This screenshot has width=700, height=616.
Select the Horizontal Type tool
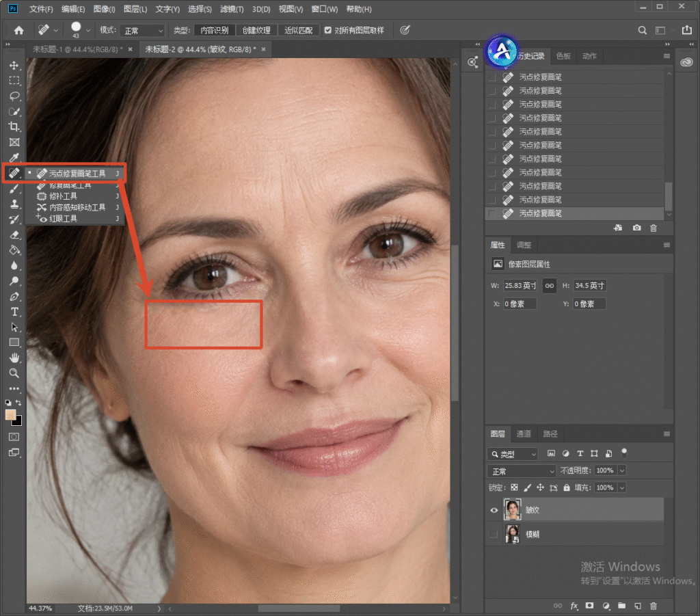click(14, 312)
